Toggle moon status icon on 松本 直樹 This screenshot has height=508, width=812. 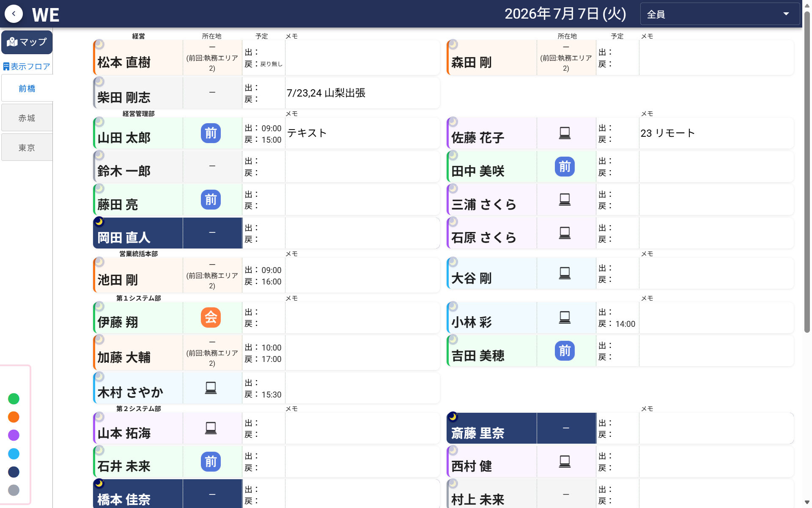pos(99,44)
